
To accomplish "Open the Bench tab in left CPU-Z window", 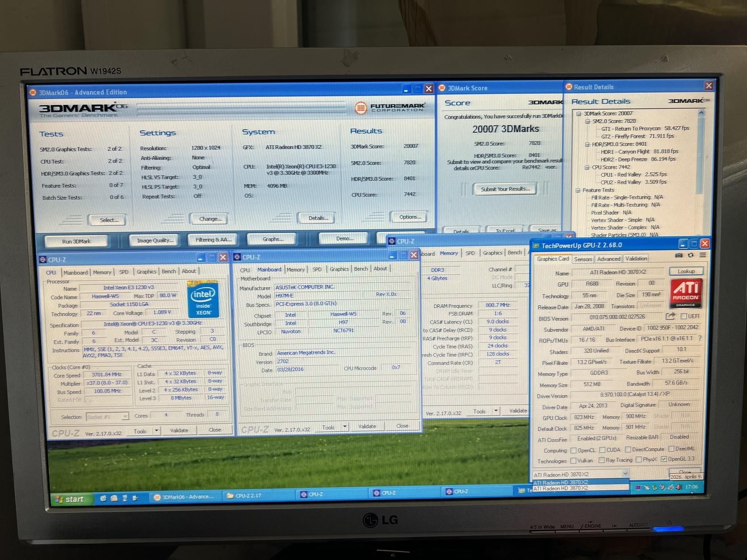I will click(x=169, y=272).
